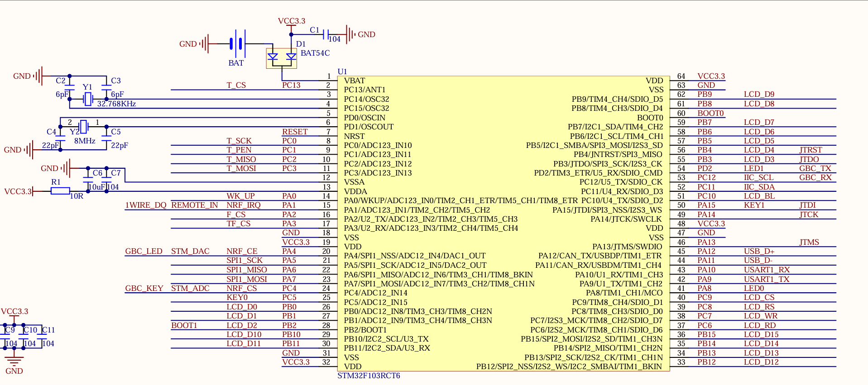
Task: Select the U1 designator label
Action: (342, 71)
